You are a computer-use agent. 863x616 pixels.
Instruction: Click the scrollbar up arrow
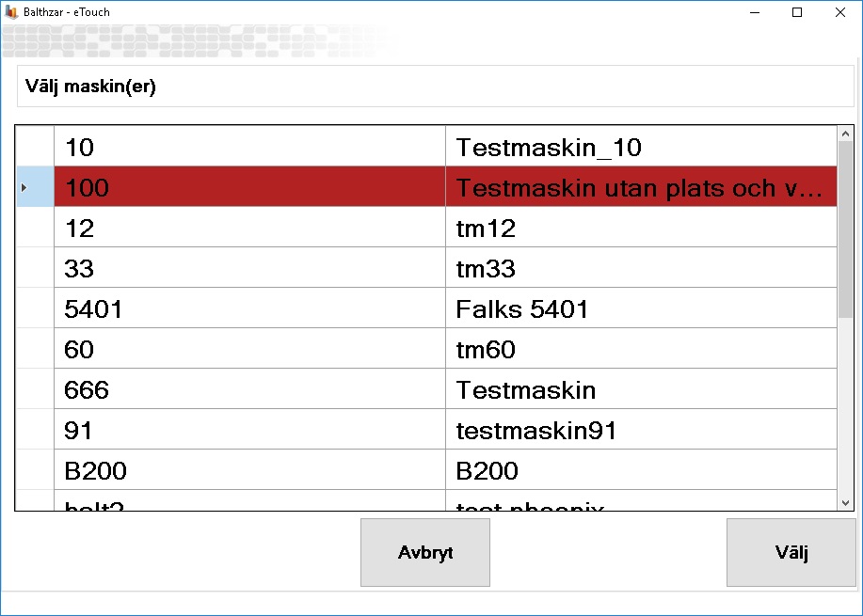844,134
